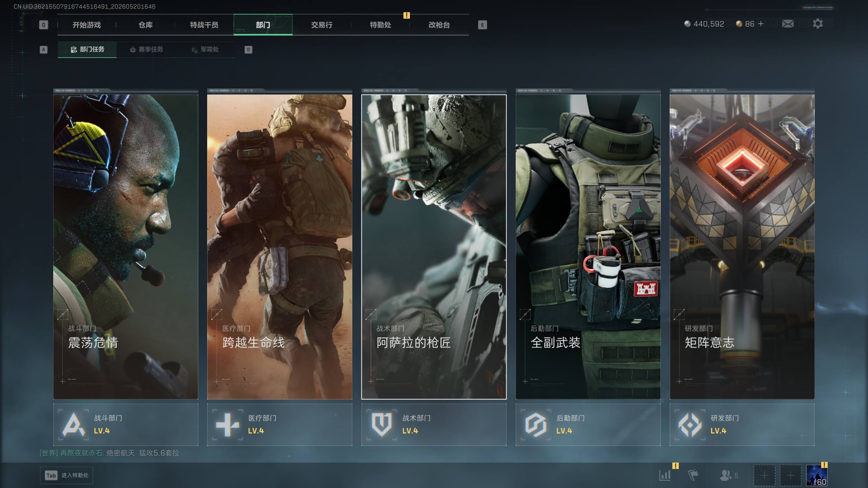This screenshot has width=868, height=488.
Task: Switch to the 仓库 tab
Action: pyautogui.click(x=145, y=25)
